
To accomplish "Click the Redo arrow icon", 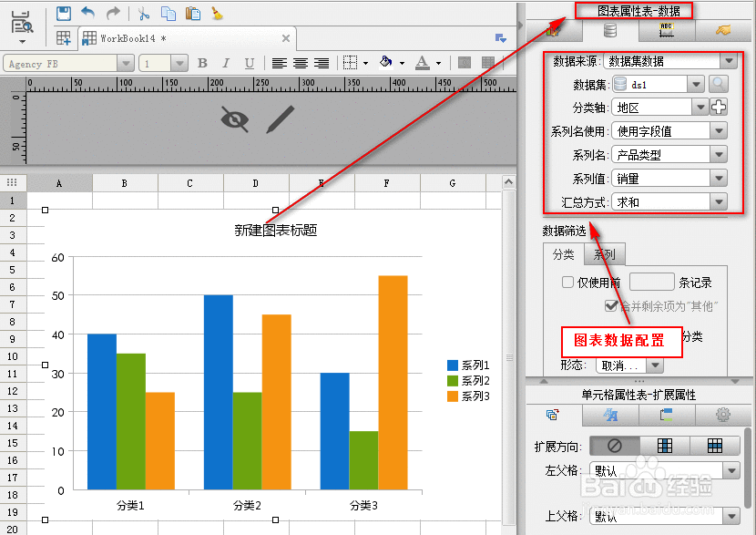I will pyautogui.click(x=112, y=13).
